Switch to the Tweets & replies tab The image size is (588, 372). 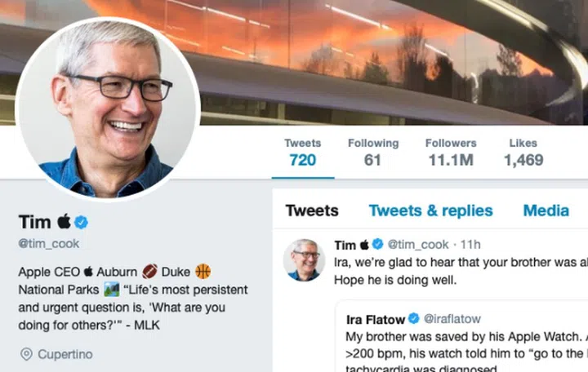[430, 210]
